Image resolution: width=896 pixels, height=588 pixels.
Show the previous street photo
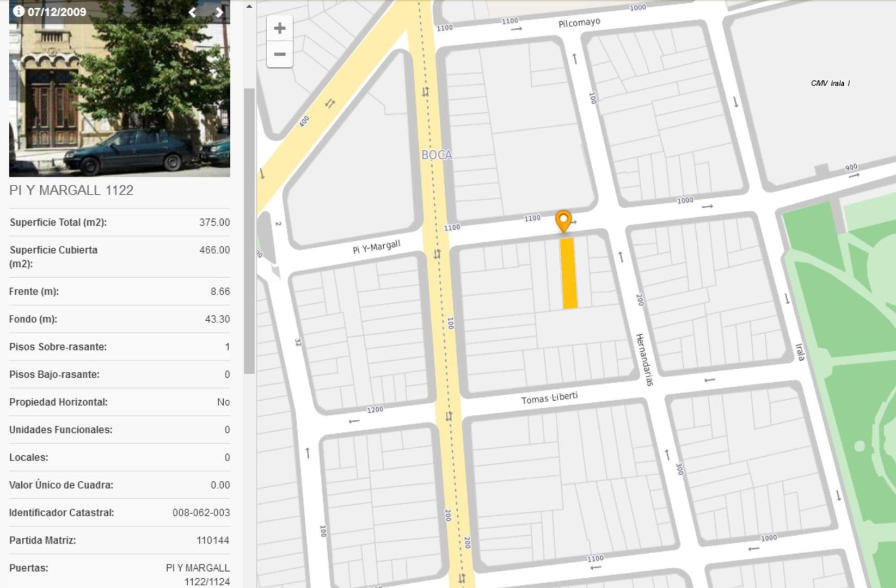192,12
